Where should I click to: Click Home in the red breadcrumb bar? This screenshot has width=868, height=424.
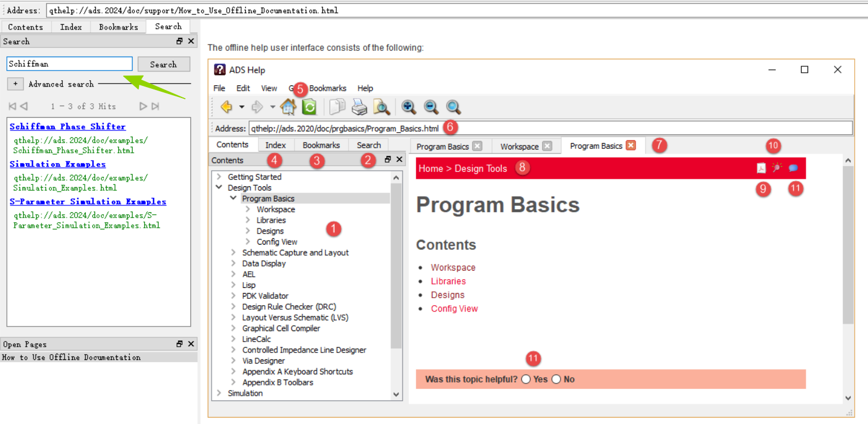pyautogui.click(x=430, y=168)
